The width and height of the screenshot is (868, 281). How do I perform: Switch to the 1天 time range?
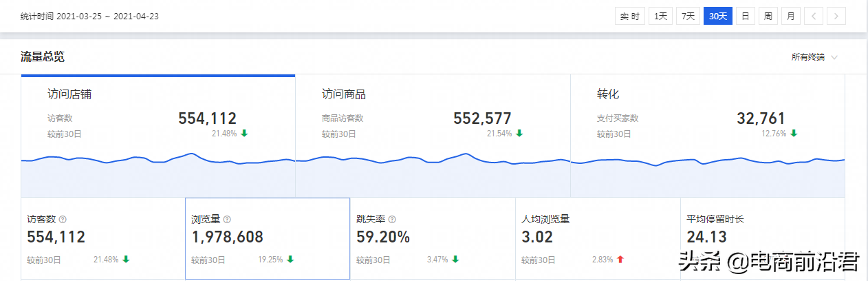click(661, 16)
